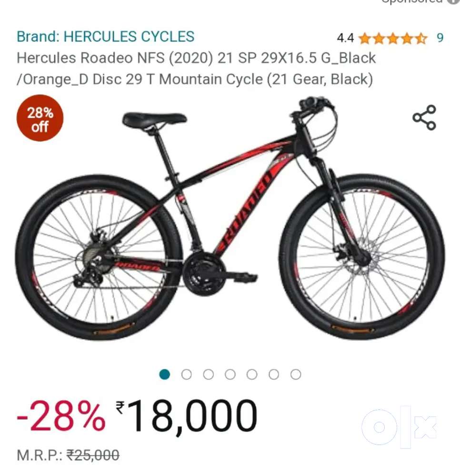Tap the 28% off badge

pos(40,118)
